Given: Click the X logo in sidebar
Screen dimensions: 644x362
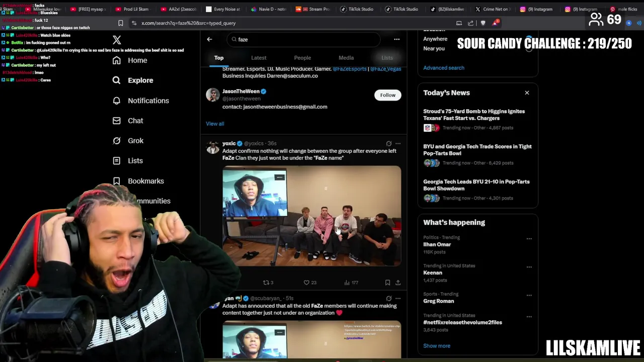Looking at the screenshot, I should [x=117, y=40].
